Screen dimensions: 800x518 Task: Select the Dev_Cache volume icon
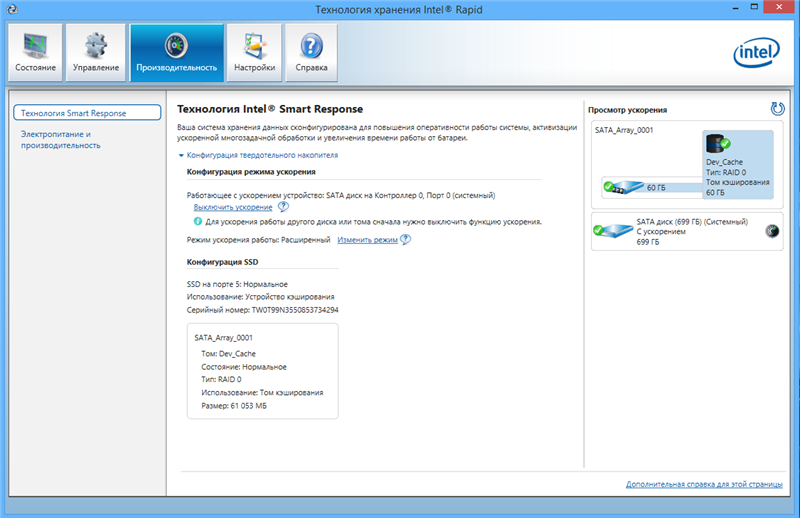click(717, 144)
